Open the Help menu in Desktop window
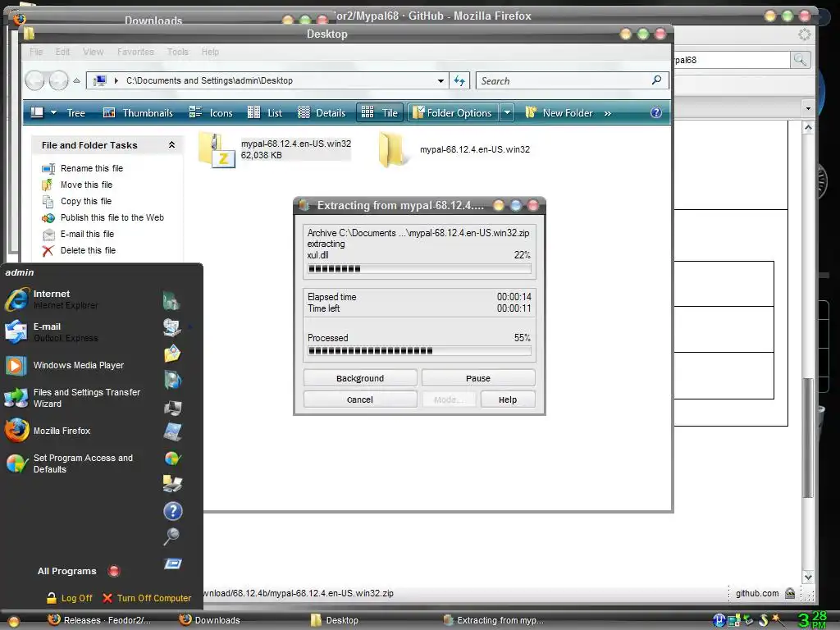Image resolution: width=840 pixels, height=630 pixels. [210, 52]
